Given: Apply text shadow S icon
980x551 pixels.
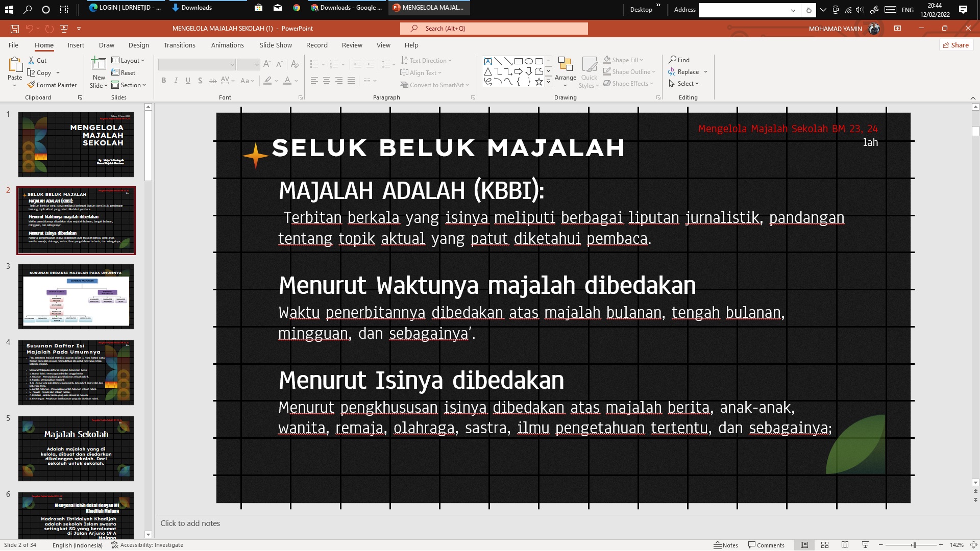Looking at the screenshot, I should click(x=200, y=81).
